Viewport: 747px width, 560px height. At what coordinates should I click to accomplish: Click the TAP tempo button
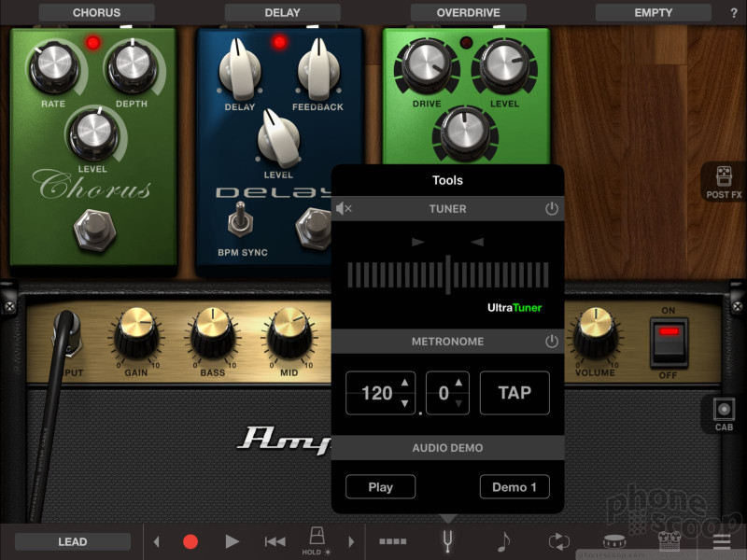pyautogui.click(x=514, y=393)
